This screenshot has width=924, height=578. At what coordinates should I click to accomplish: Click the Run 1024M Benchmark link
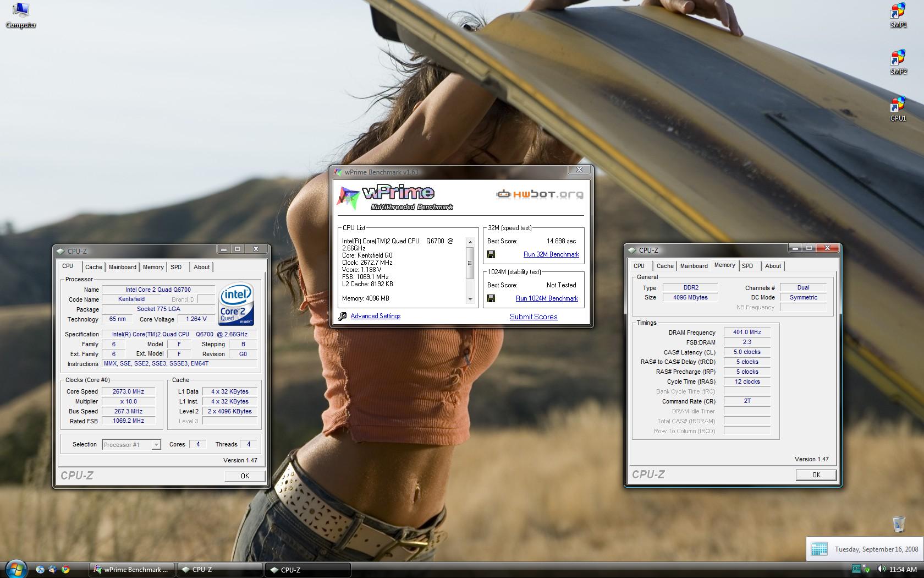coord(547,298)
